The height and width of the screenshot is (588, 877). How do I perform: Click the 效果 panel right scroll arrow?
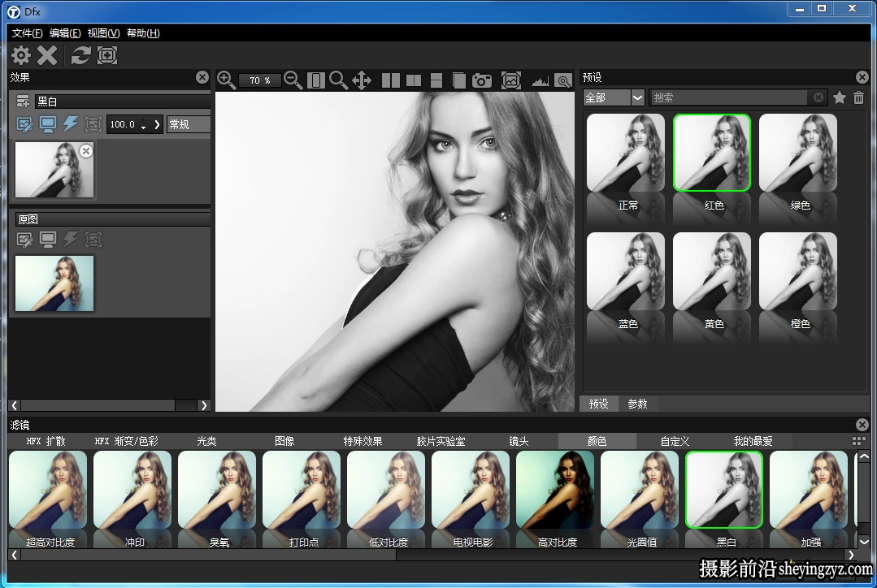pyautogui.click(x=204, y=405)
